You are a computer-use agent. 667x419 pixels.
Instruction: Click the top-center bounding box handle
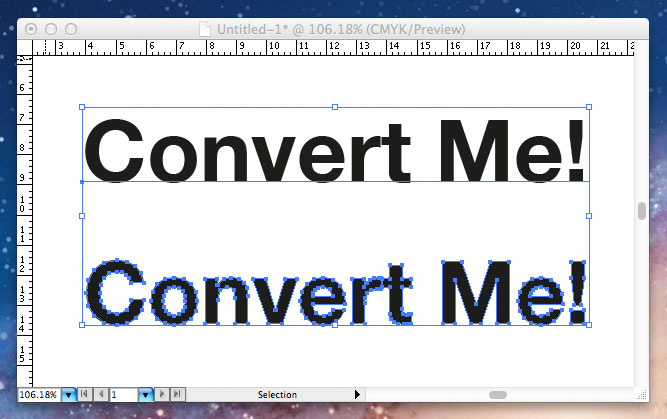[x=334, y=106]
